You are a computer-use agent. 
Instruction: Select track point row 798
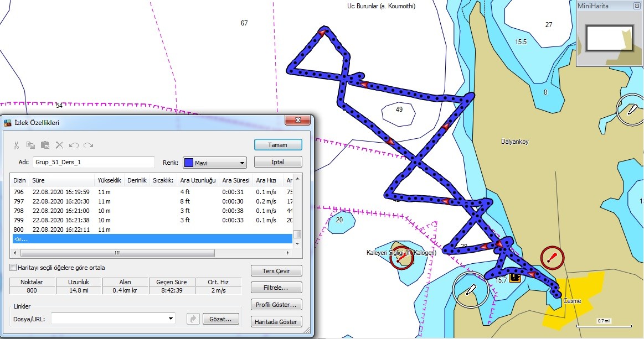[x=152, y=211]
